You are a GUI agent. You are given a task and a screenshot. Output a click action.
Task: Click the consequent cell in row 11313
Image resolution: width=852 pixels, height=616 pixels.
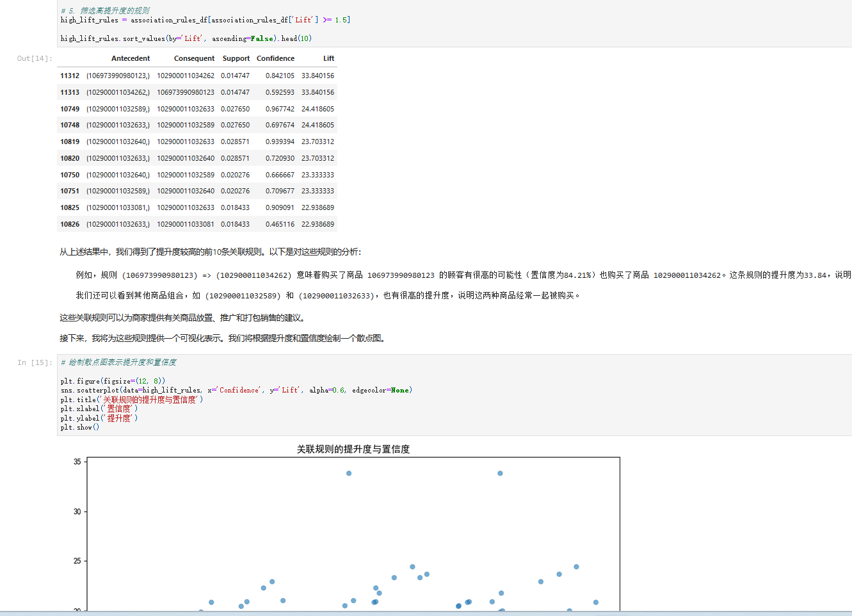tap(186, 92)
